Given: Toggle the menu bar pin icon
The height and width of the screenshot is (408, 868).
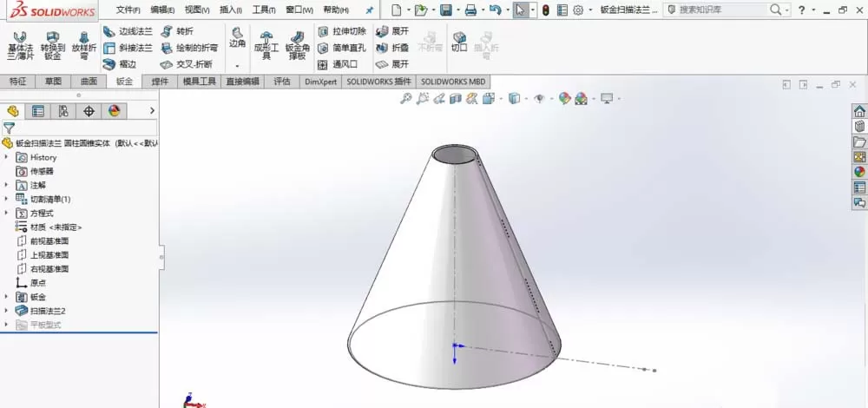Looking at the screenshot, I should click(x=370, y=10).
